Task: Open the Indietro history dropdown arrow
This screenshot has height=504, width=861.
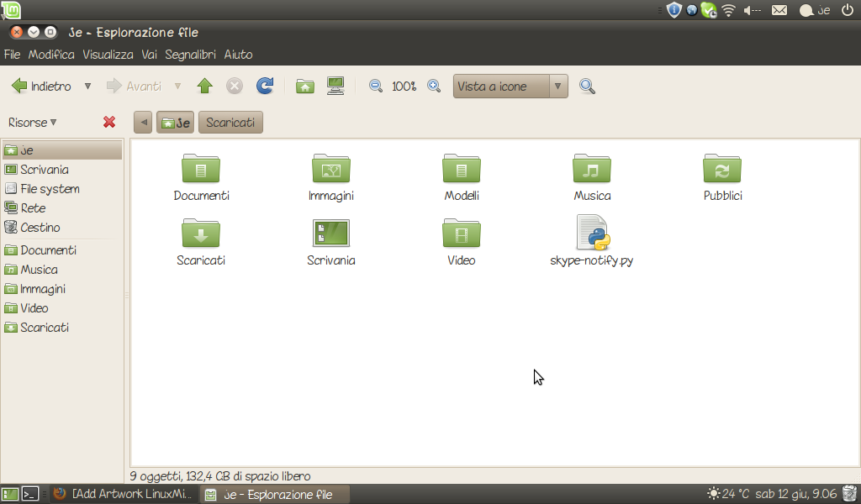Action: (x=87, y=87)
